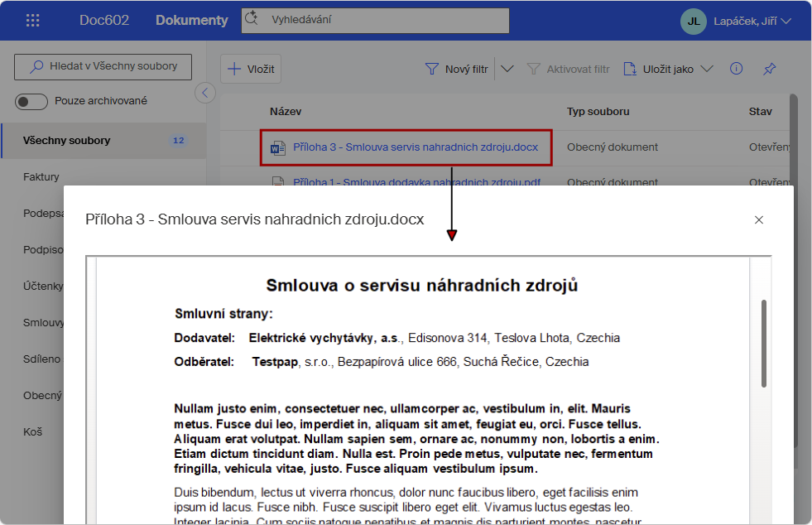Click the document preview vertical scrollbar
Viewport: 812px width, 525px height.
click(x=764, y=343)
